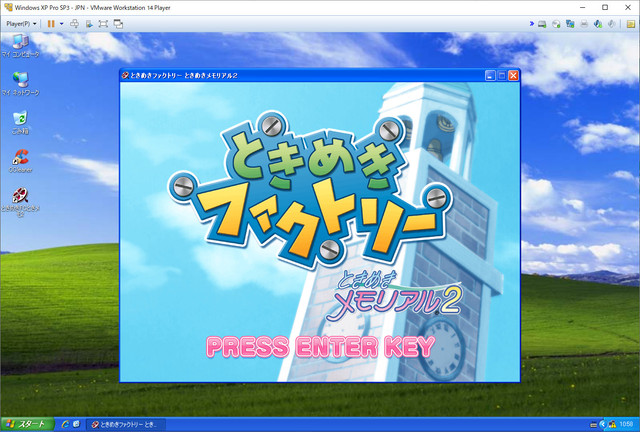The width and height of the screenshot is (640, 432).
Task: Click the ときめきファクトリー taskbar button
Action: [x=126, y=425]
